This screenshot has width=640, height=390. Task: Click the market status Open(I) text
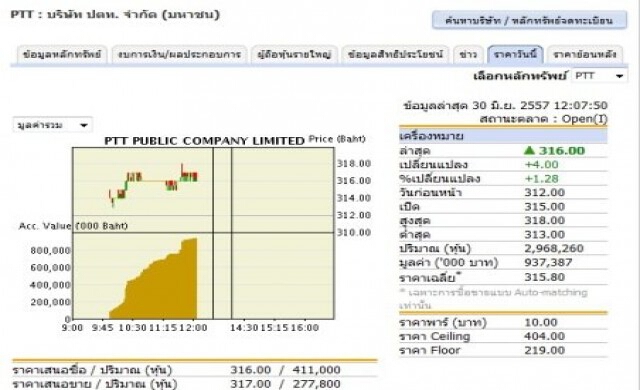tap(584, 119)
